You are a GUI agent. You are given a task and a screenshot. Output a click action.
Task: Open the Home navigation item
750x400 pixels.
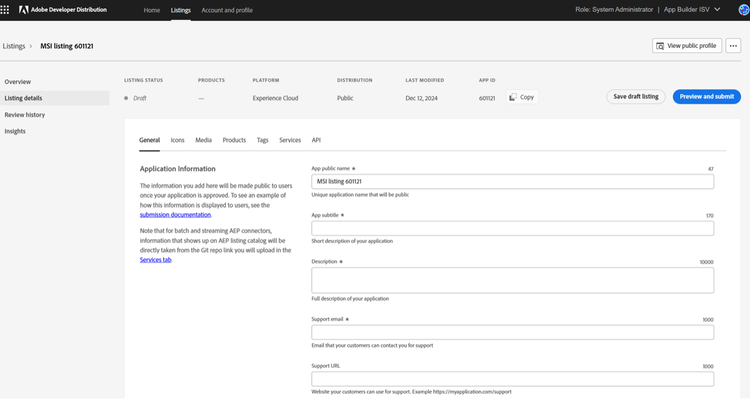pyautogui.click(x=151, y=10)
